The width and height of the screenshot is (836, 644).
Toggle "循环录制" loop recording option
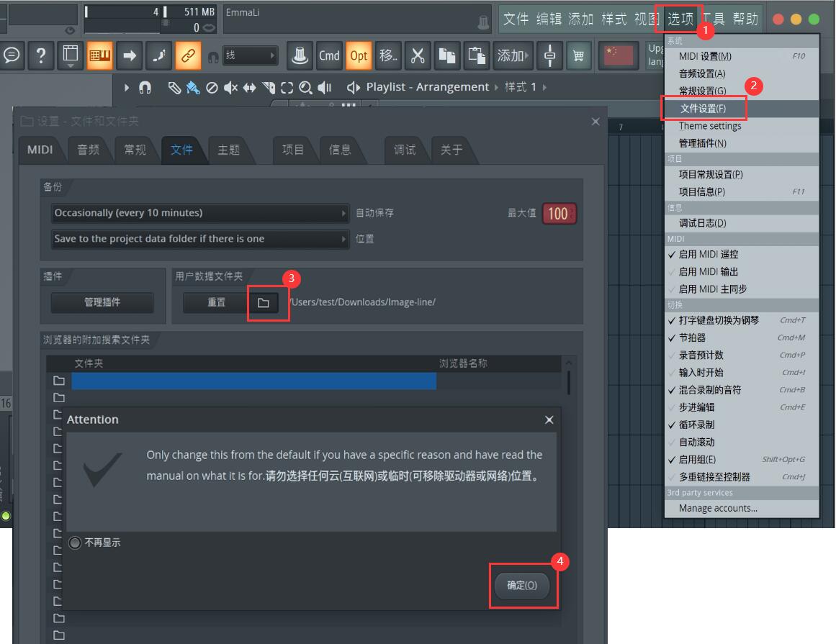point(696,425)
